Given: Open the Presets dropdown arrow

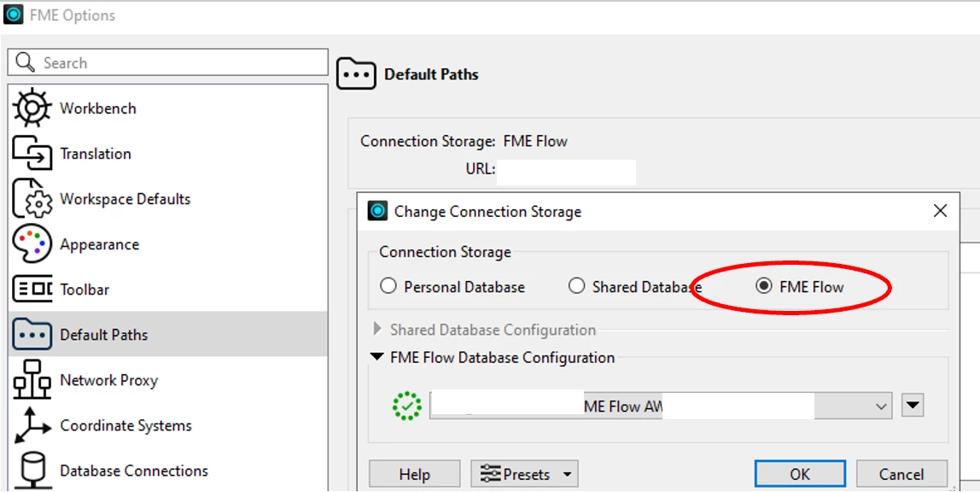Looking at the screenshot, I should point(568,475).
